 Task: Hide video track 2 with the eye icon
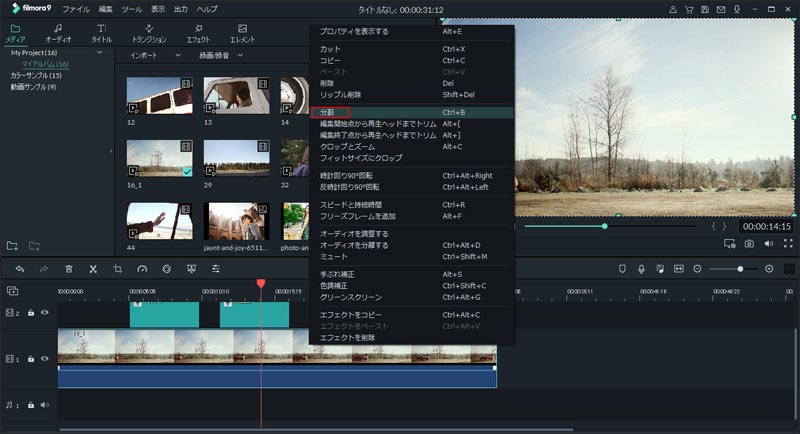45,313
